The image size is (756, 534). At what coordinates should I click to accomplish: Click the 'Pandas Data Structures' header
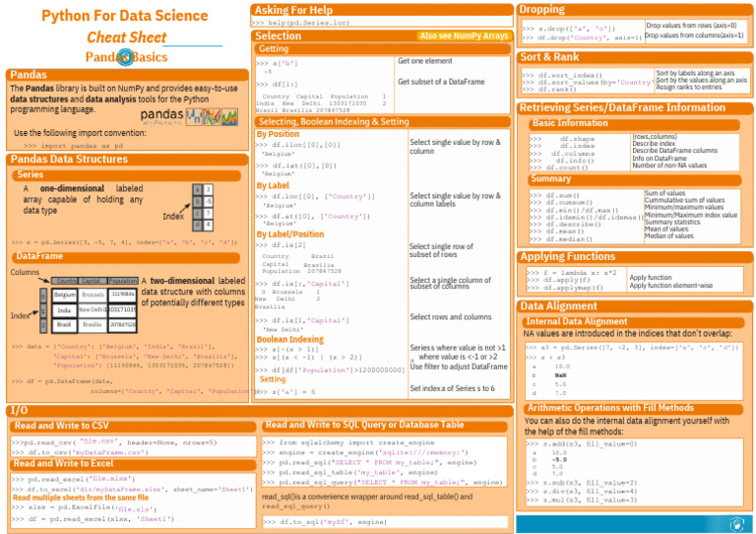[x=69, y=160]
